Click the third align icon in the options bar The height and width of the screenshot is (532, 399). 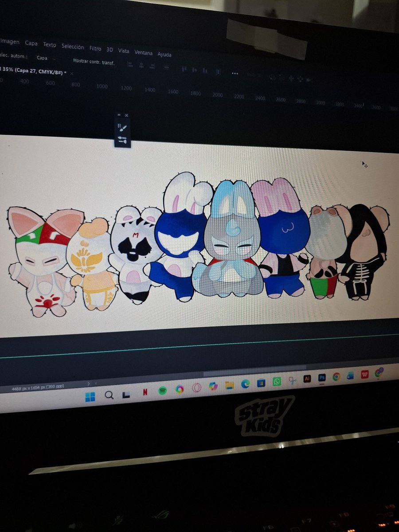pyautogui.click(x=153, y=66)
